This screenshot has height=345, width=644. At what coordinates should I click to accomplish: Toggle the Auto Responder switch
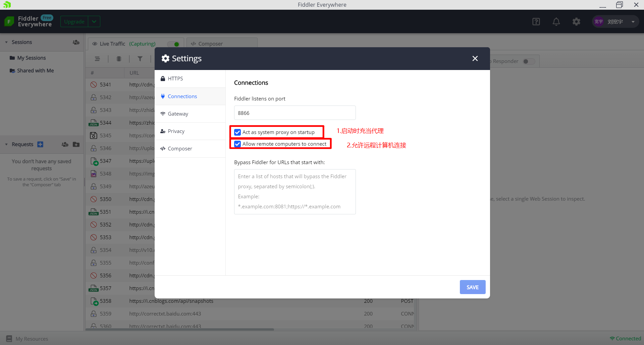(529, 61)
